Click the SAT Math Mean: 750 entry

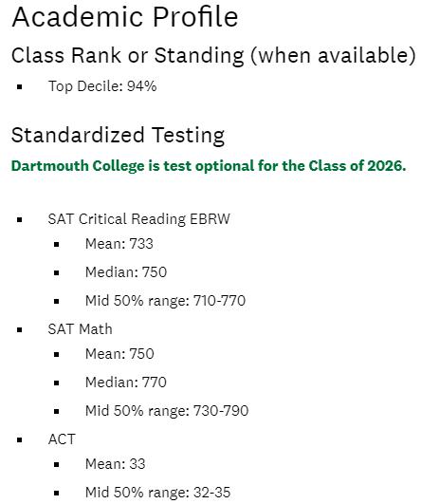(119, 354)
